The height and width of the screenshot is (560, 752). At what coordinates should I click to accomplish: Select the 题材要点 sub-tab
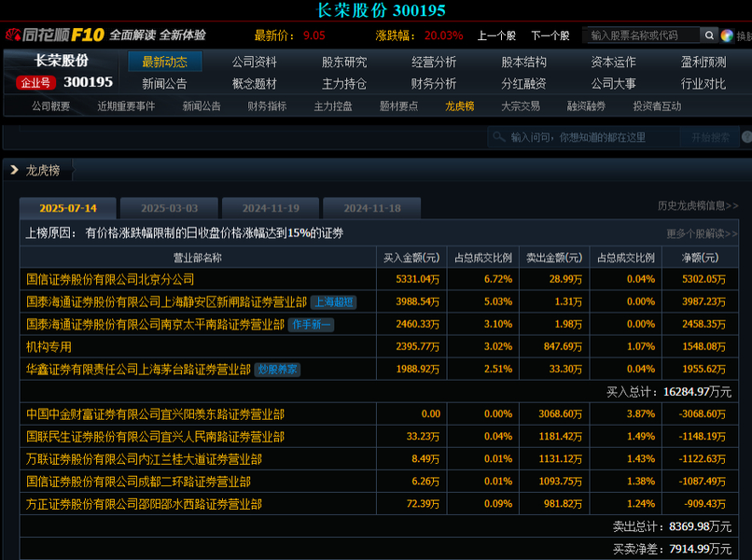[x=398, y=106]
